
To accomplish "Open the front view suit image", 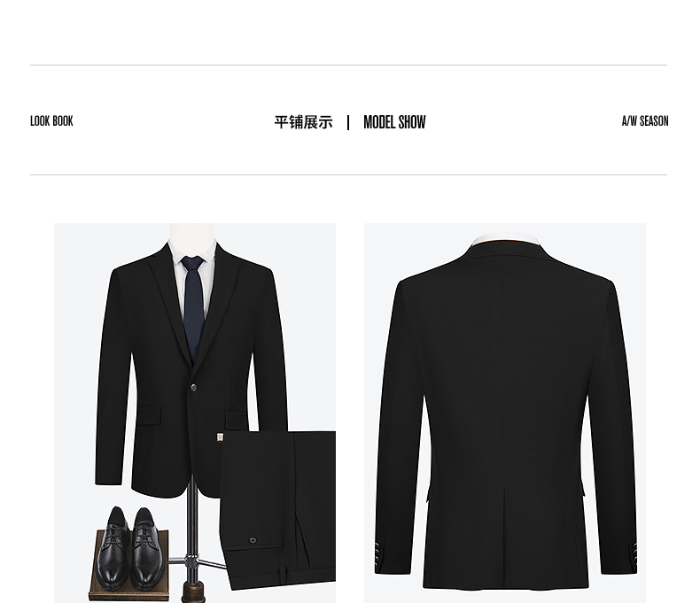I will coord(195,413).
